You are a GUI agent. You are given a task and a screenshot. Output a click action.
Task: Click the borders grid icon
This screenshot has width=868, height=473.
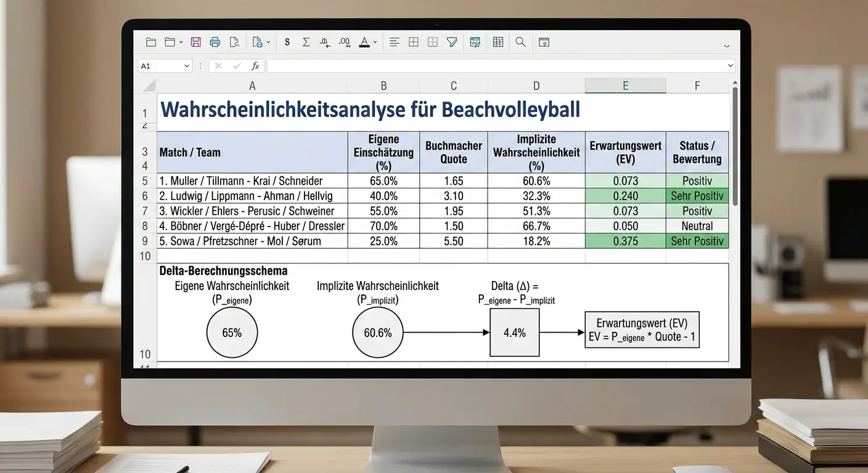(414, 42)
